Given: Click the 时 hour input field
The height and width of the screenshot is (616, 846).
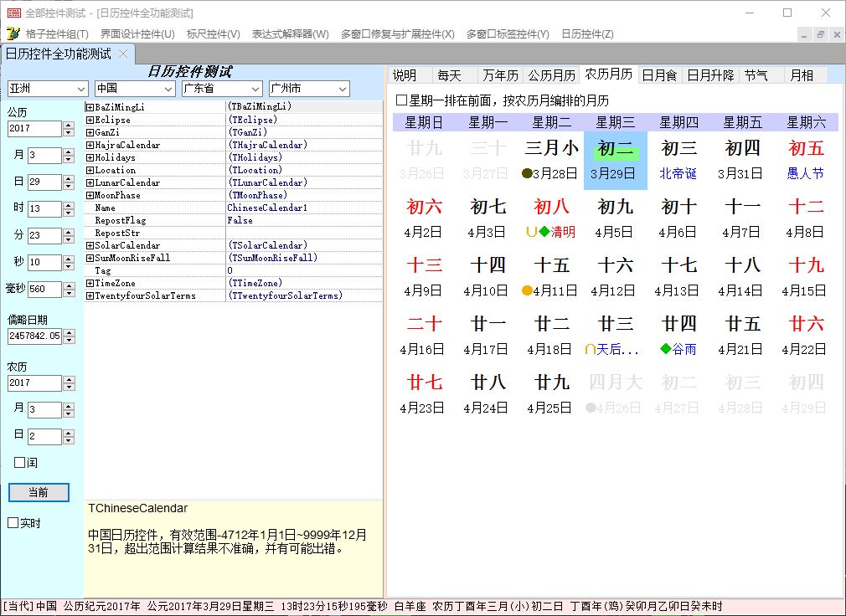Looking at the screenshot, I should pyautogui.click(x=44, y=208).
